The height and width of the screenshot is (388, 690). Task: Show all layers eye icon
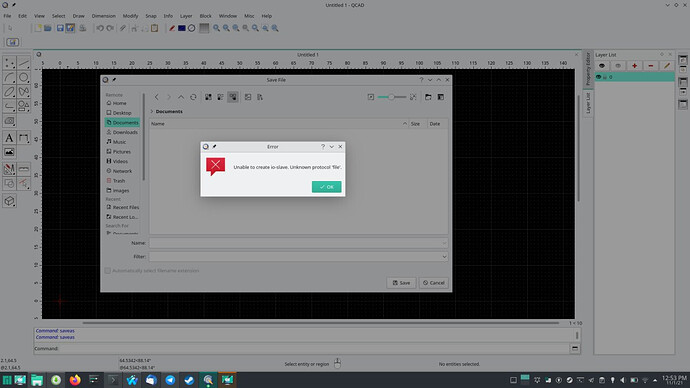[602, 66]
